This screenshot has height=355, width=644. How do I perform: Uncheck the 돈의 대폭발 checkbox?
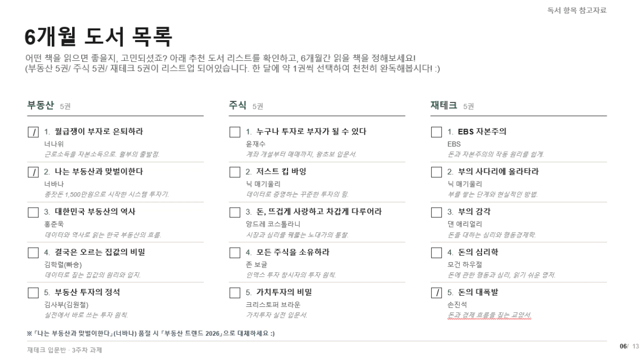(436, 293)
